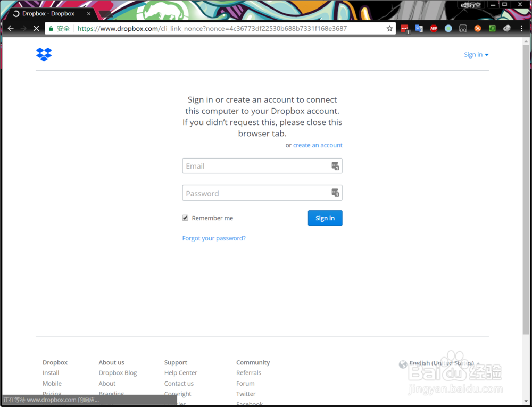532x407 pixels.
Task: Toggle the Remember me checkbox
Action: click(185, 218)
